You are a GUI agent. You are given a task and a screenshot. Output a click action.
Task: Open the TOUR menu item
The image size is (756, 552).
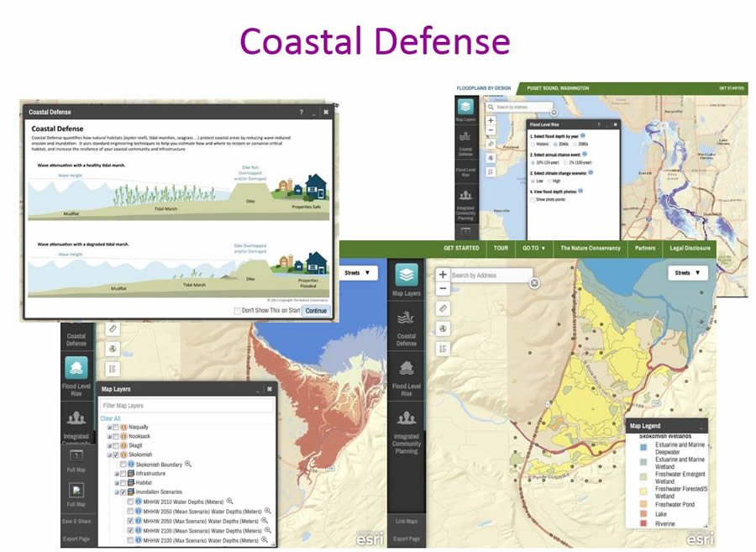[x=501, y=249]
